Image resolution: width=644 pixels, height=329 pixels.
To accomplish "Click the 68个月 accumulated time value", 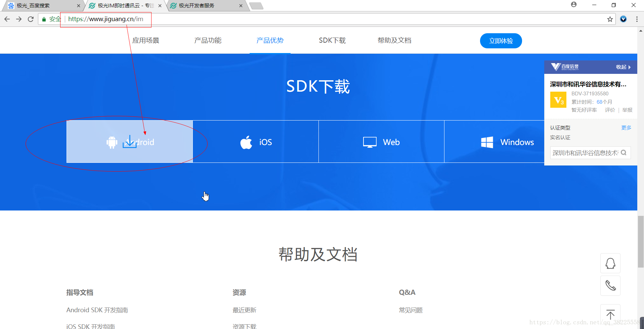I will pyautogui.click(x=604, y=102).
